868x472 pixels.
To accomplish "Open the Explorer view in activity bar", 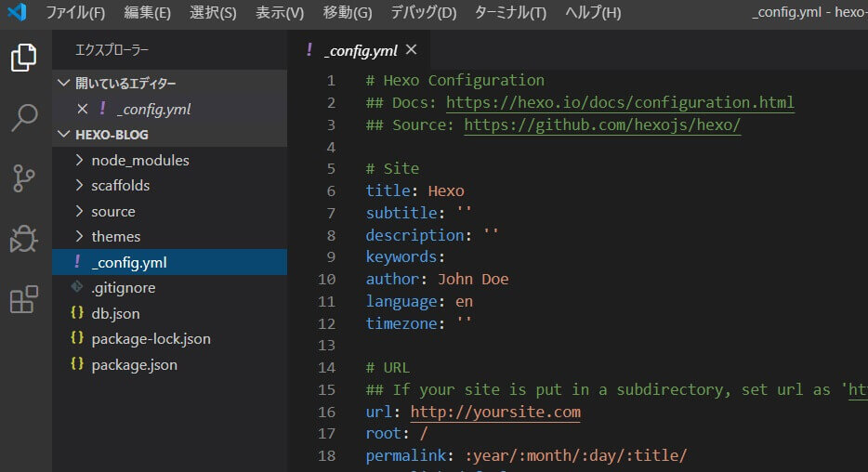I will coord(24,57).
